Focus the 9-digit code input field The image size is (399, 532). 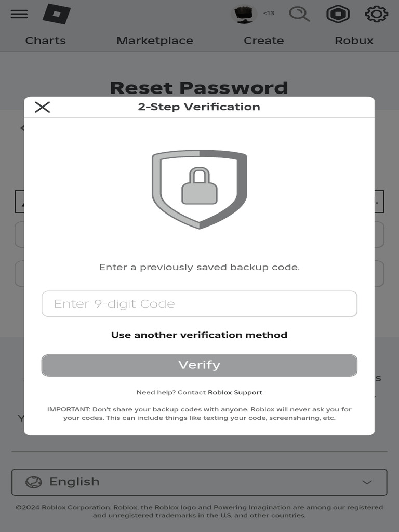tap(199, 304)
